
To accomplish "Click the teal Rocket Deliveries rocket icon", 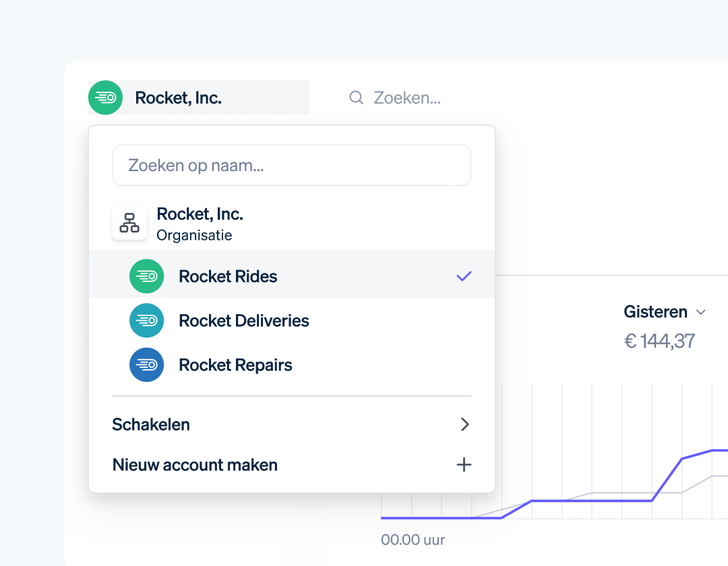I will tap(146, 321).
